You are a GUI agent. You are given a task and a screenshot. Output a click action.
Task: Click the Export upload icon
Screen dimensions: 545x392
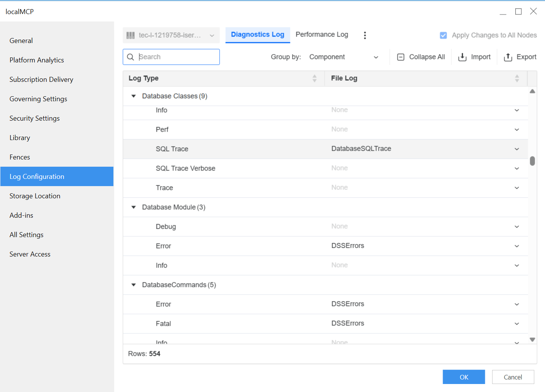508,57
